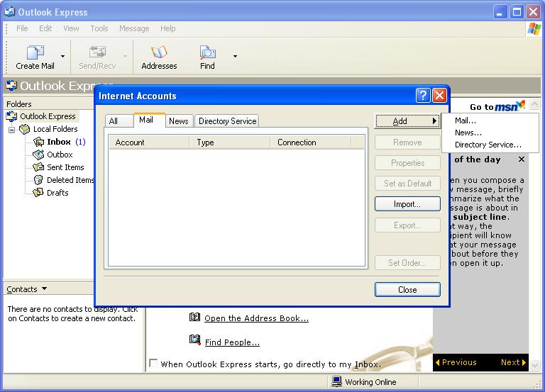Click Outlook Express root tree icon
This screenshot has width=545, height=392.
[11, 116]
